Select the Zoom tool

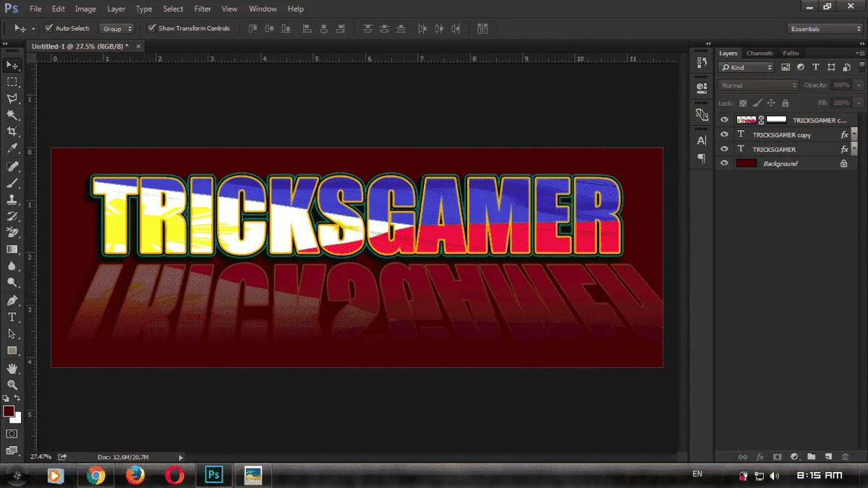pyautogui.click(x=12, y=385)
